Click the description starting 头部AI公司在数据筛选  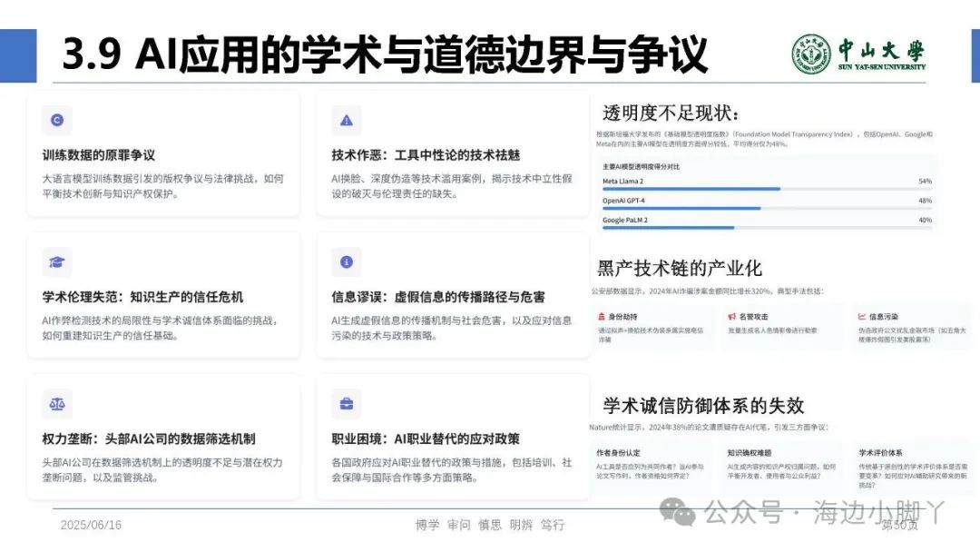[x=162, y=470]
